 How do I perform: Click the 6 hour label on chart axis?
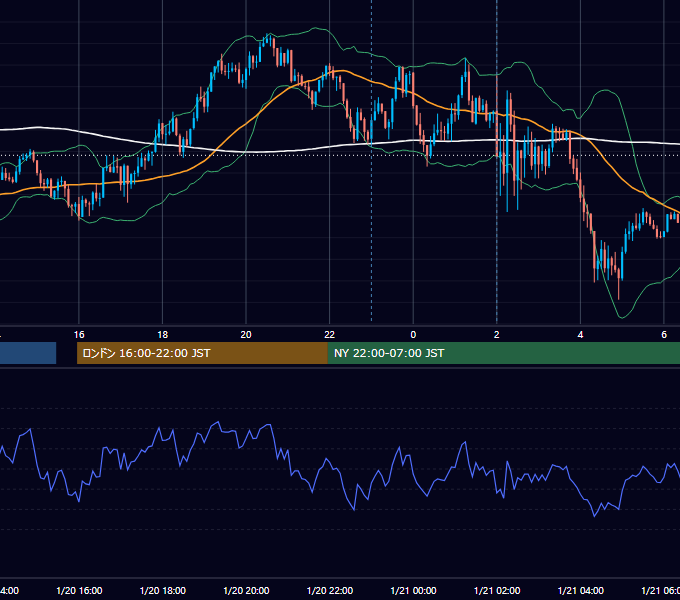(x=664, y=335)
